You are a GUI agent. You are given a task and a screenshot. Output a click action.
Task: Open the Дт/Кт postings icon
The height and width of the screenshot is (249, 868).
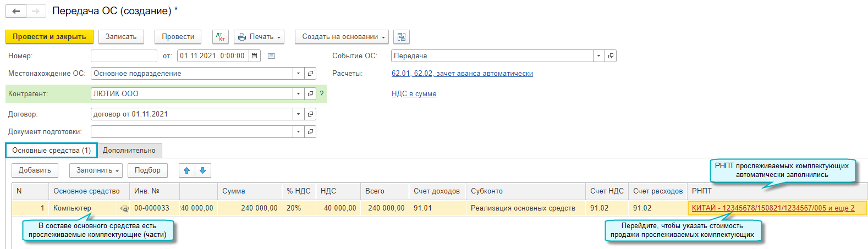click(221, 37)
